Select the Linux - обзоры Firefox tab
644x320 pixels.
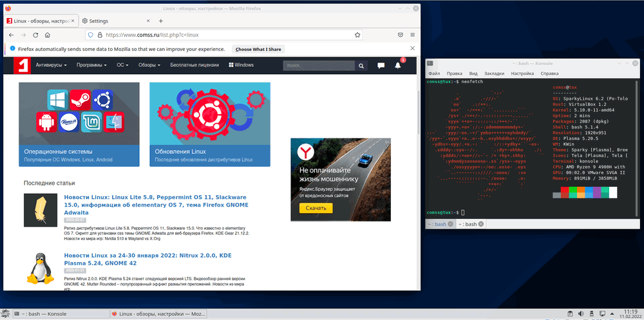click(x=40, y=21)
